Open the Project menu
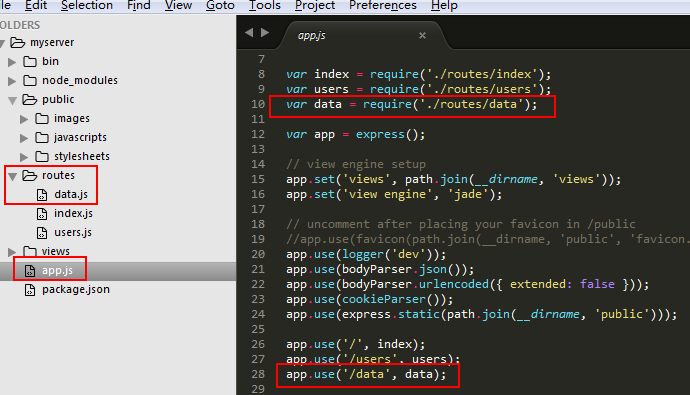The width and height of the screenshot is (690, 395). [315, 5]
